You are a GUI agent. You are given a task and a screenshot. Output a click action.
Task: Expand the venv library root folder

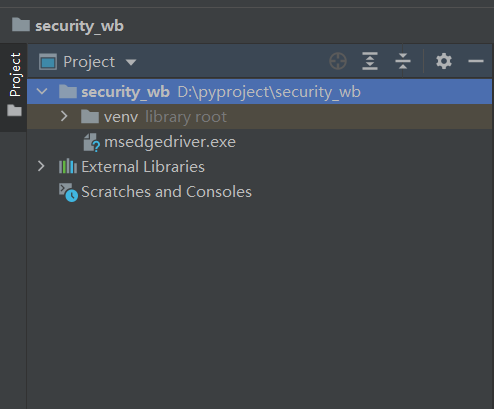[64, 116]
